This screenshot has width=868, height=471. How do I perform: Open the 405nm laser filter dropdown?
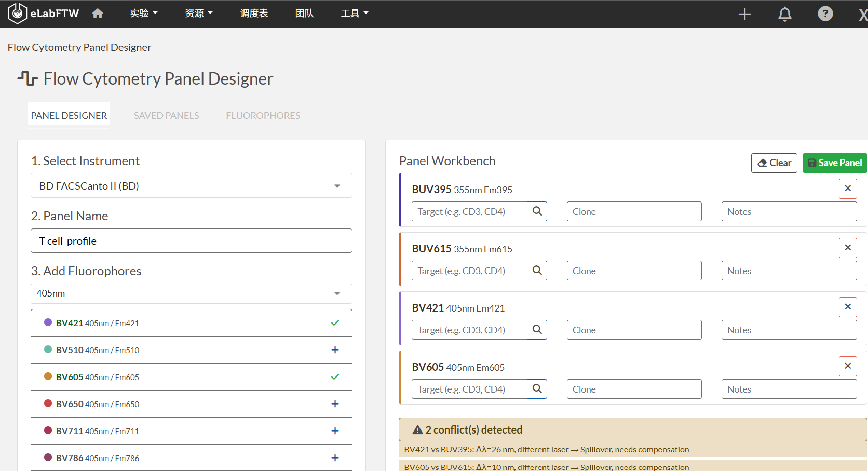pyautogui.click(x=192, y=293)
